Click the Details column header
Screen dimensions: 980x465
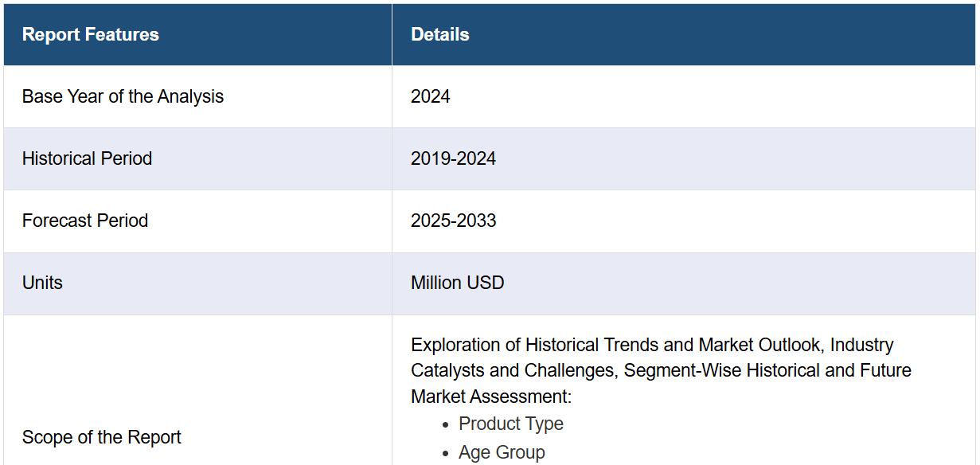click(439, 35)
